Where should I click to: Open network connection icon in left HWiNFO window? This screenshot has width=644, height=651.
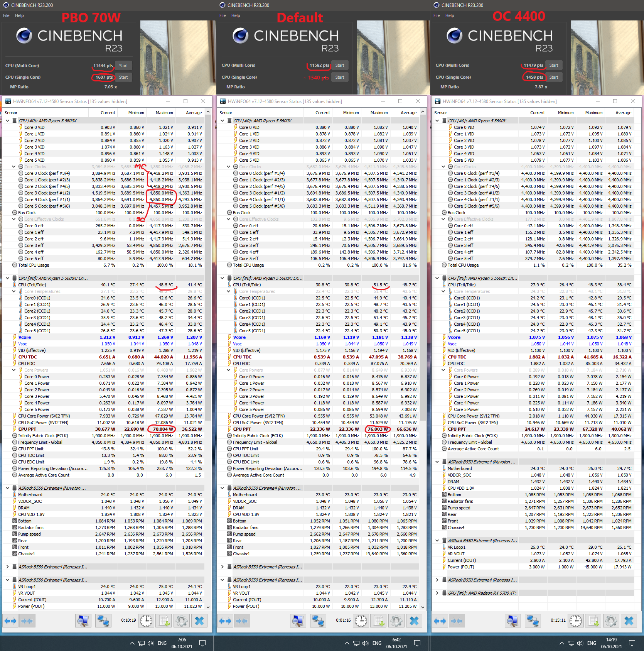(x=103, y=621)
